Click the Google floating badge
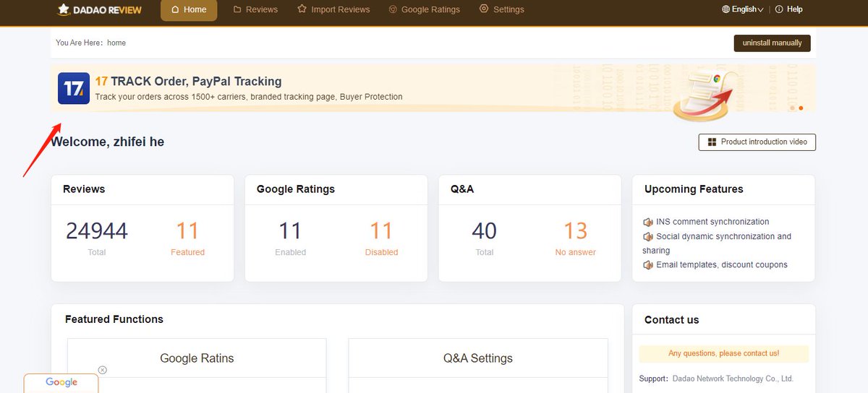The image size is (868, 393). 61,383
